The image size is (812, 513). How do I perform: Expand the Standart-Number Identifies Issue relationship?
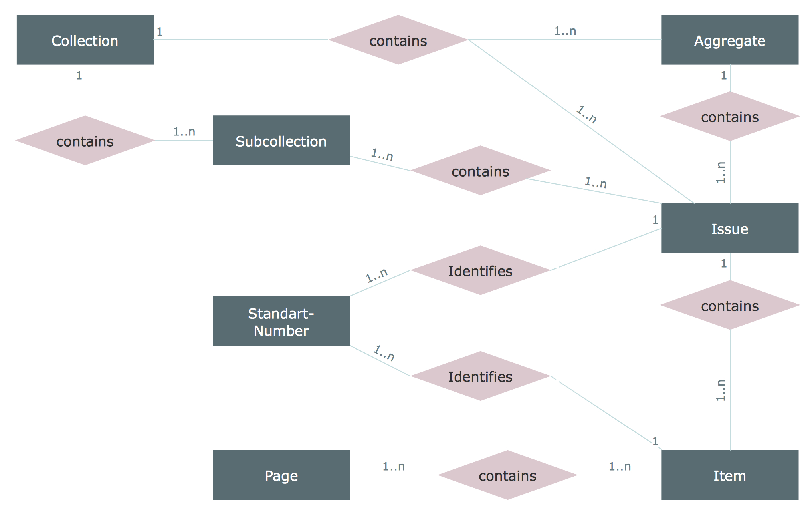472,278
